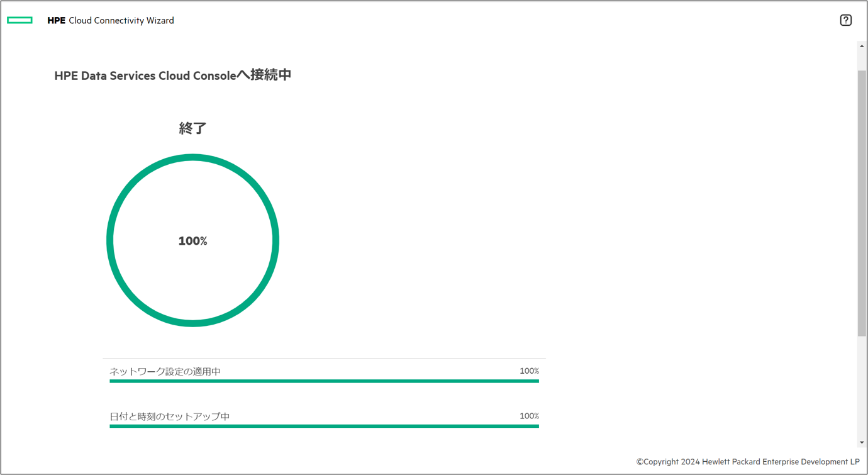
Task: Click the scrollbar up arrow
Action: point(862,47)
